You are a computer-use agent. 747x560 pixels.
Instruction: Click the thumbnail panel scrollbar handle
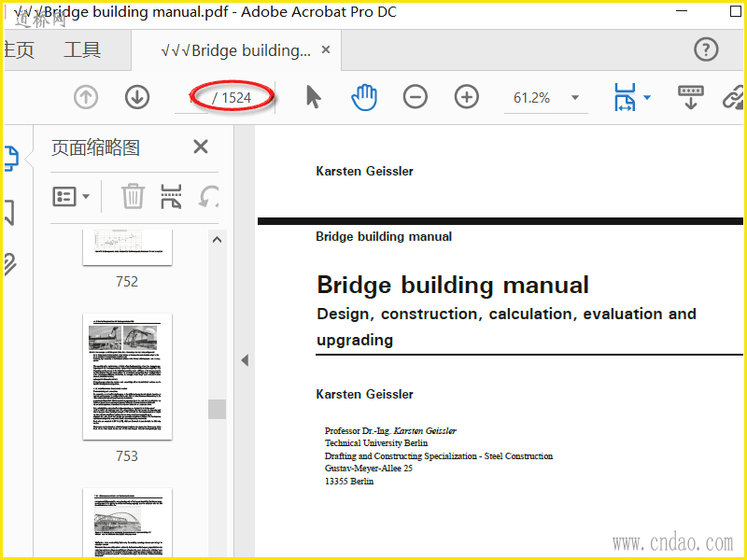pos(217,409)
